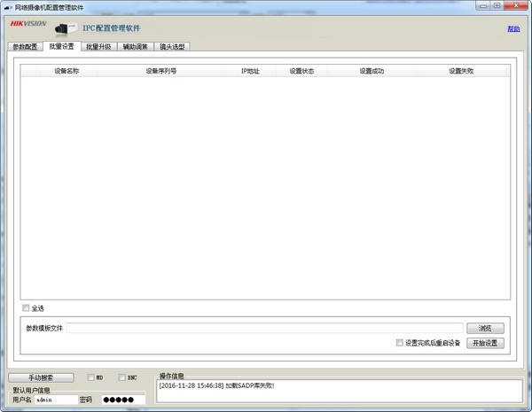532x412 pixels.
Task: Switch to the 参数配置 tab
Action: point(25,47)
